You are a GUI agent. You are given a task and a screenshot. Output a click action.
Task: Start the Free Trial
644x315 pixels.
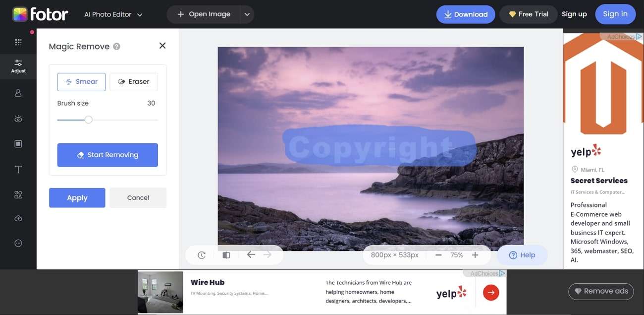(x=528, y=14)
